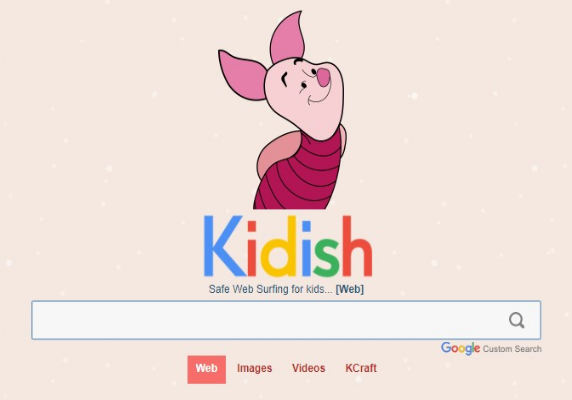The width and height of the screenshot is (572, 400).
Task: Click "Safe Web Surfing for kids" tagline
Action: click(266, 289)
